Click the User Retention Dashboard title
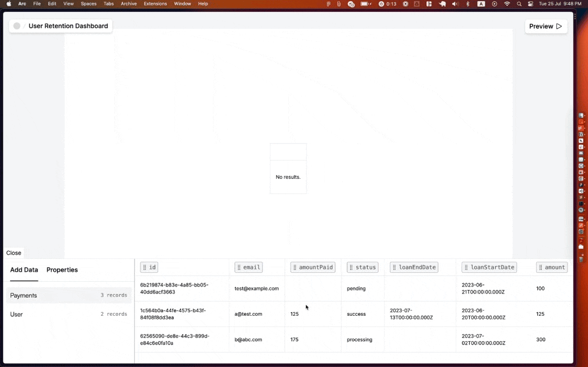 (x=68, y=26)
